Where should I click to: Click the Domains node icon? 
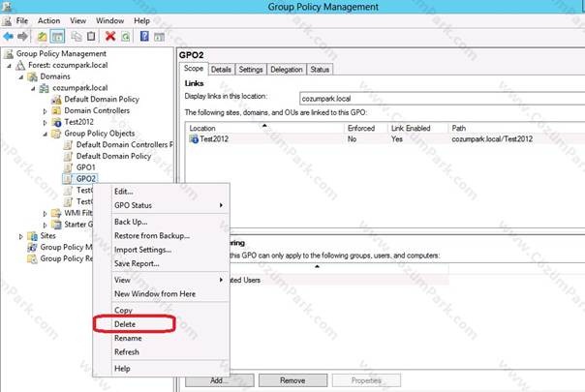33,76
